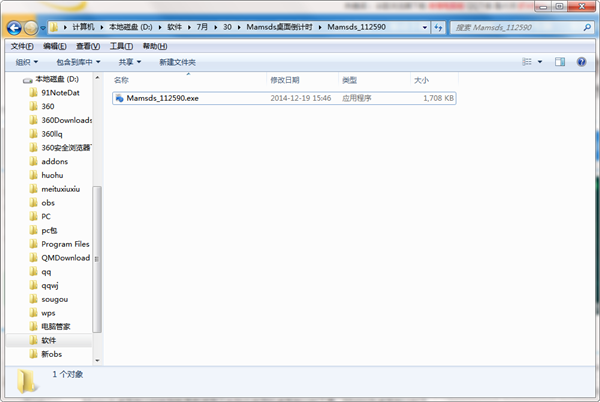Open the 文件(F) menu
Image resolution: width=600 pixels, height=402 pixels.
click(x=21, y=46)
